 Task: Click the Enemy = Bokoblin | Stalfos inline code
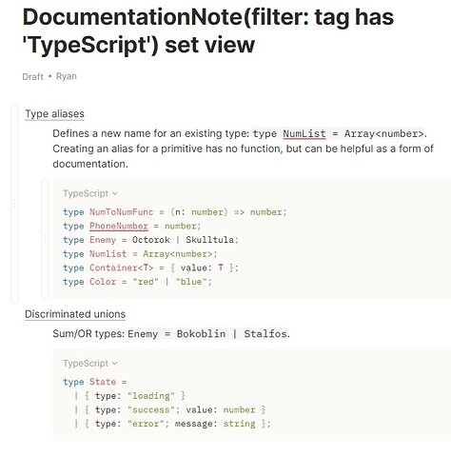click(207, 334)
